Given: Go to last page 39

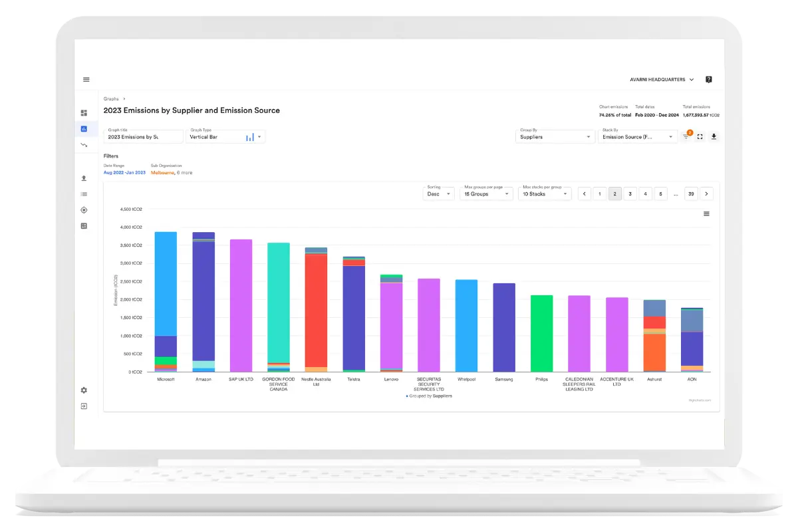Looking at the screenshot, I should click(691, 194).
